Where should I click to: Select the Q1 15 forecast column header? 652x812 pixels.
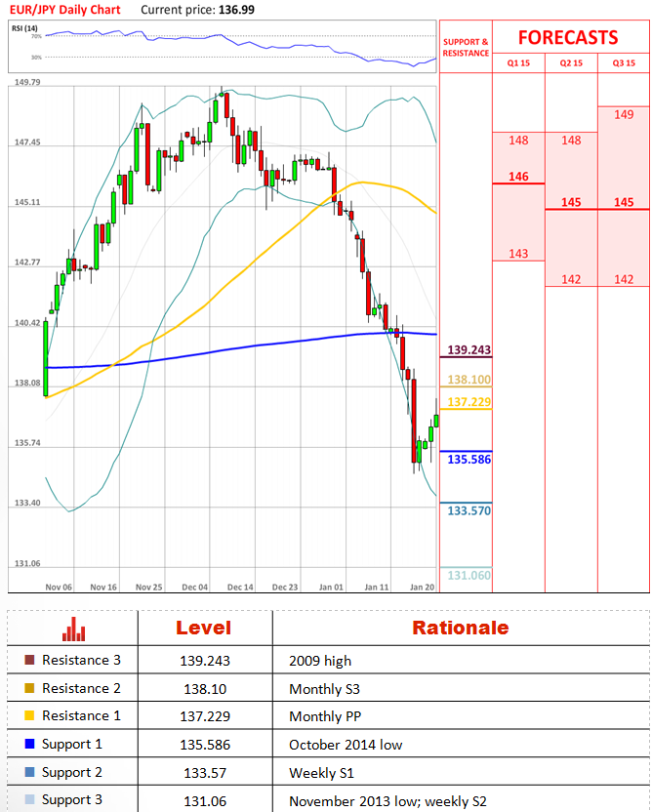tap(518, 63)
